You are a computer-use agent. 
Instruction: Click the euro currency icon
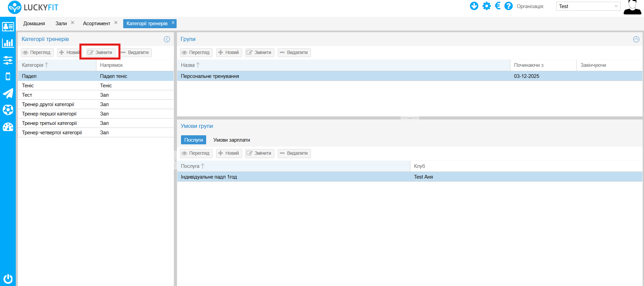498,6
